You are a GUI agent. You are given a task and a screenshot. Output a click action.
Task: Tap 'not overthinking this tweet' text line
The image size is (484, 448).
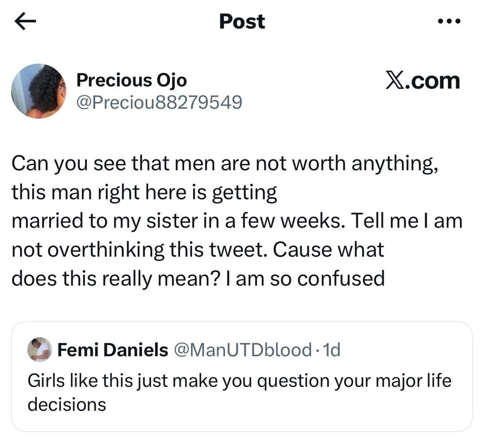198,250
